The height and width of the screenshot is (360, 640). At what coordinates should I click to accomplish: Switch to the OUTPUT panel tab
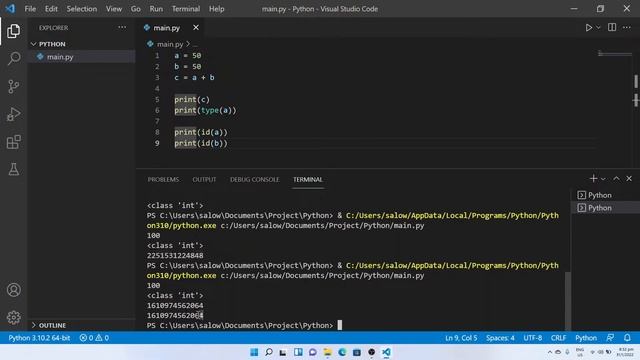(204, 180)
